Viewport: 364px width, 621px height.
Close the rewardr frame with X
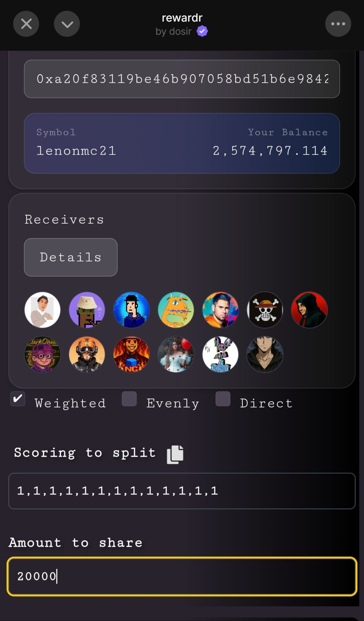(26, 24)
